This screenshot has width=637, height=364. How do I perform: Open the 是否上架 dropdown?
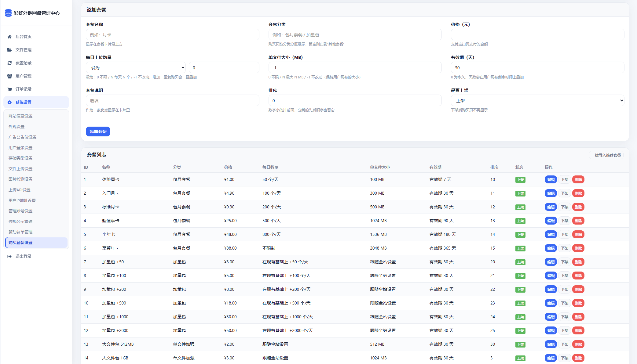[x=537, y=100]
